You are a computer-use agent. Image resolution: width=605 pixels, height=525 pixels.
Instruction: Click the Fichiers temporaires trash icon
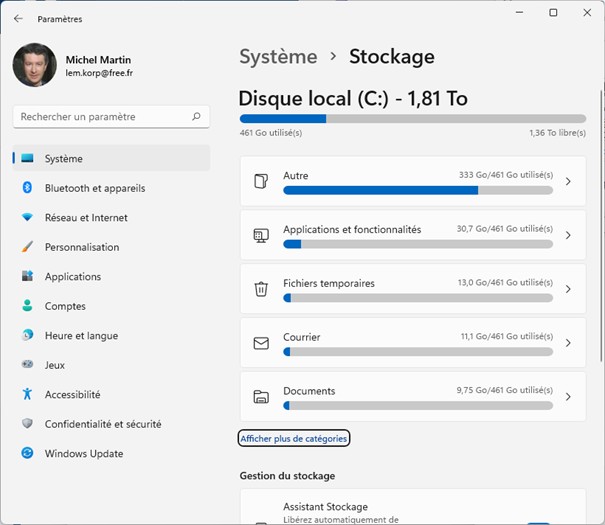[x=261, y=289]
